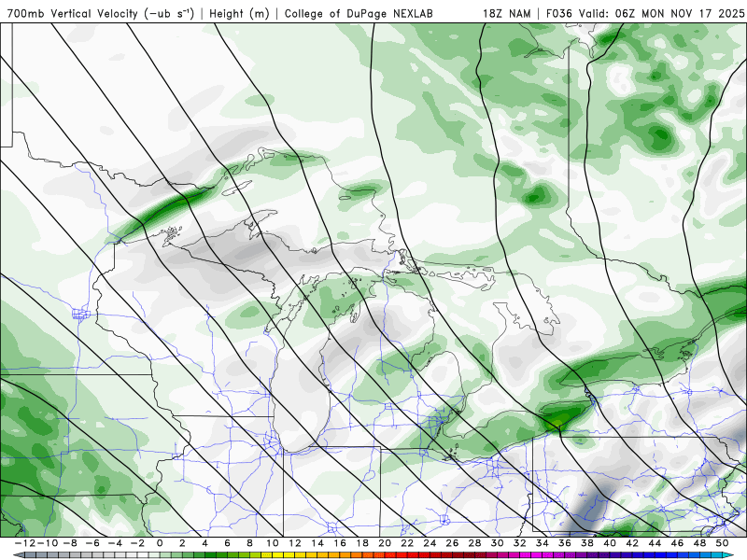Click the '50' color scale label
747x560 pixels.
point(722,543)
